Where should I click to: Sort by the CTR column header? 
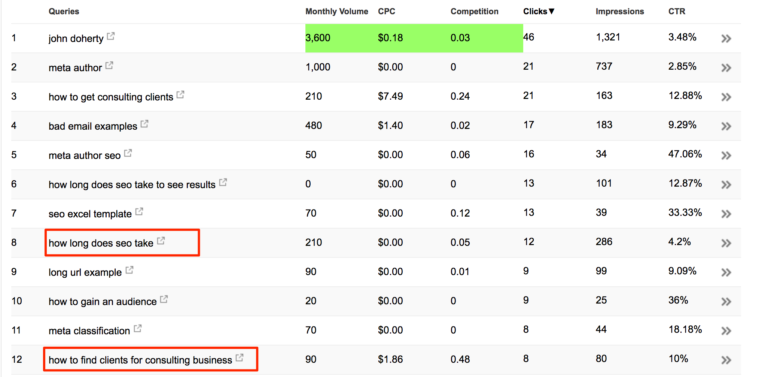[676, 11]
